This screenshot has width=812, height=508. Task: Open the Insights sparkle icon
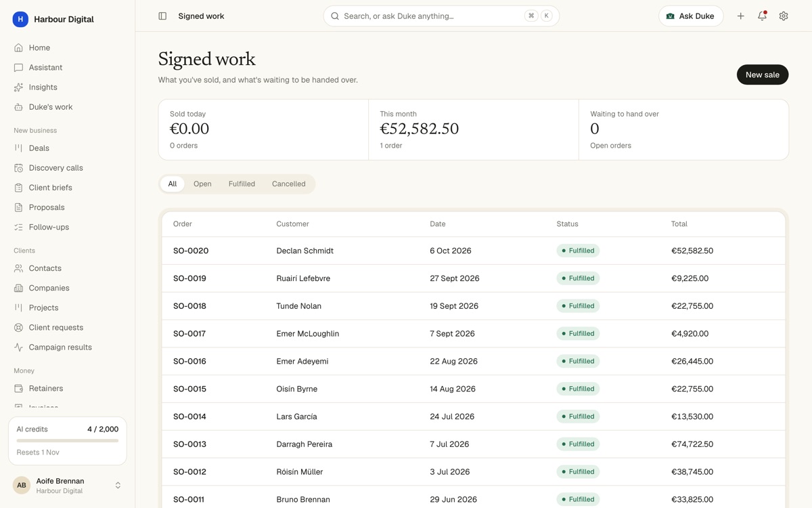[18, 87]
